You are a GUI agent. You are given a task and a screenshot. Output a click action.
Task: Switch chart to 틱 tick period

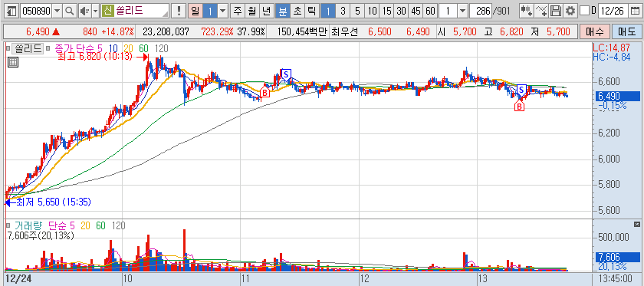click(x=312, y=11)
